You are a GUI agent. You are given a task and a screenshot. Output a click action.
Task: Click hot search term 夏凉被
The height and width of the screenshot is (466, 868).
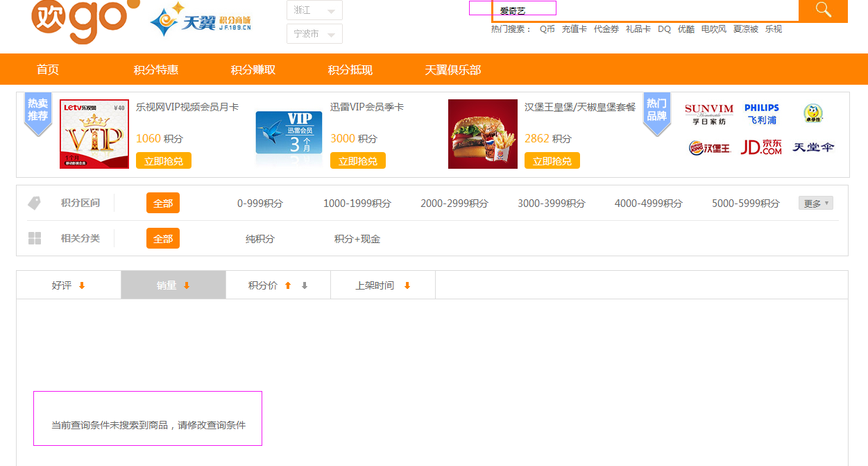pos(746,29)
